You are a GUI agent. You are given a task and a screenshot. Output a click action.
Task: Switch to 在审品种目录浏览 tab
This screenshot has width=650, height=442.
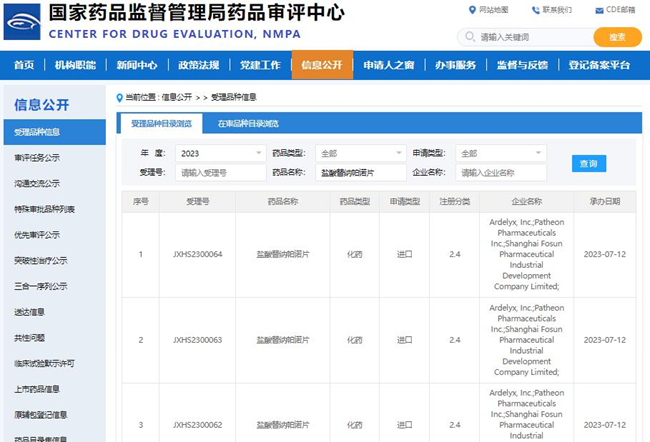point(248,124)
